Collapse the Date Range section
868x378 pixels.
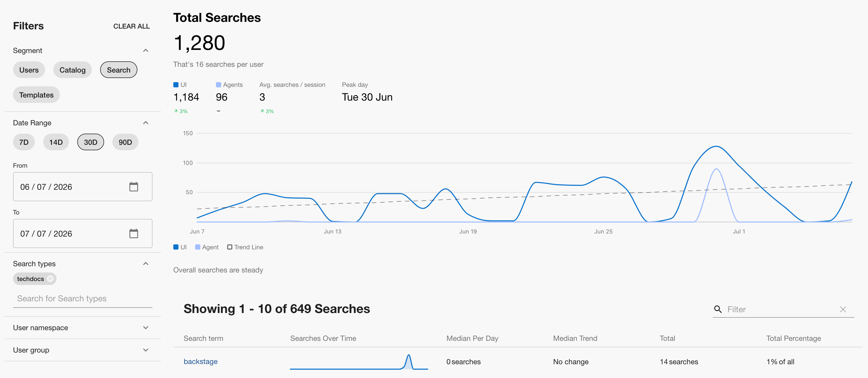click(145, 123)
